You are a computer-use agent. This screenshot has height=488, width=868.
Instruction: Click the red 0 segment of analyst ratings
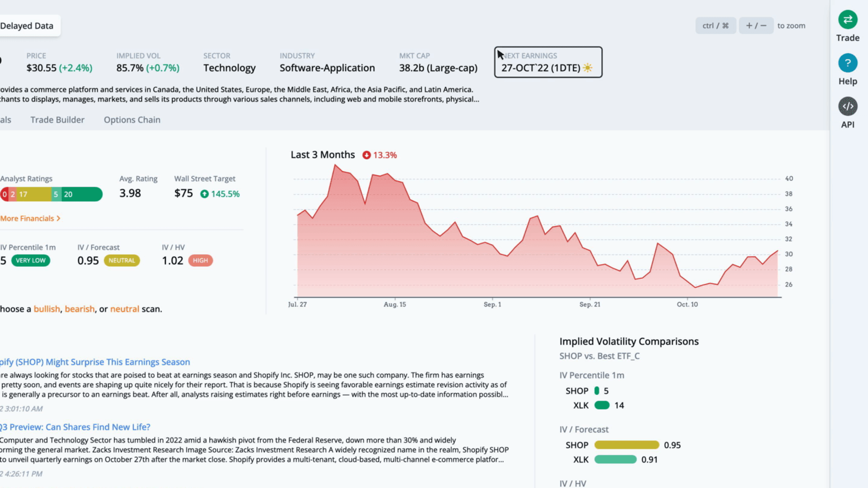tap(4, 194)
